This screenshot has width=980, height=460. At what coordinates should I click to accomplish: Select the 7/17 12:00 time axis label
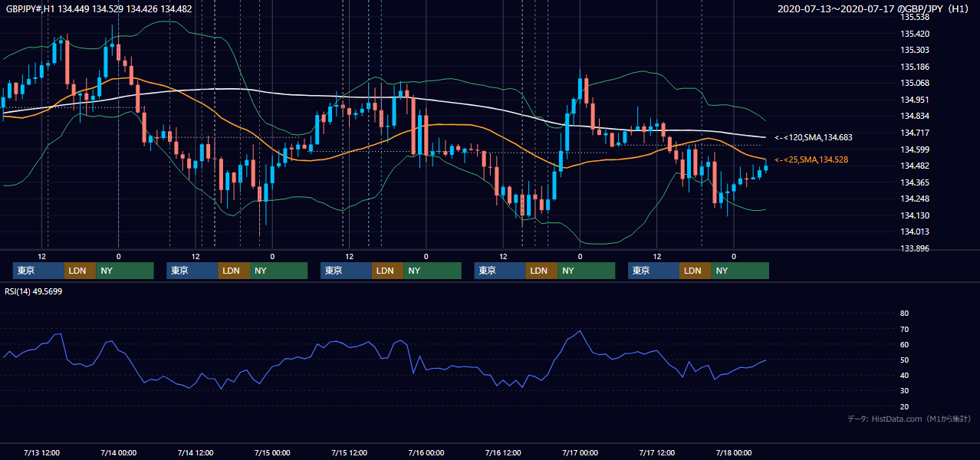pyautogui.click(x=656, y=452)
